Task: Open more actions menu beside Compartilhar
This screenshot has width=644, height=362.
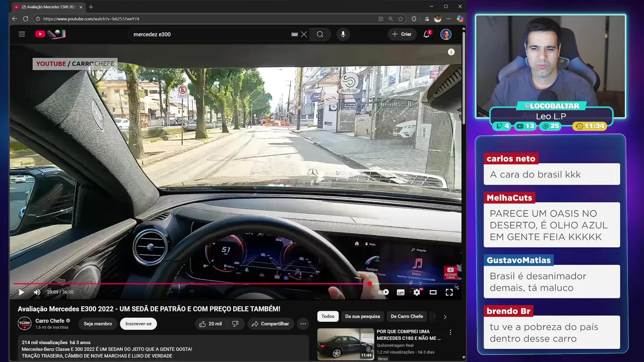Action: click(x=303, y=324)
